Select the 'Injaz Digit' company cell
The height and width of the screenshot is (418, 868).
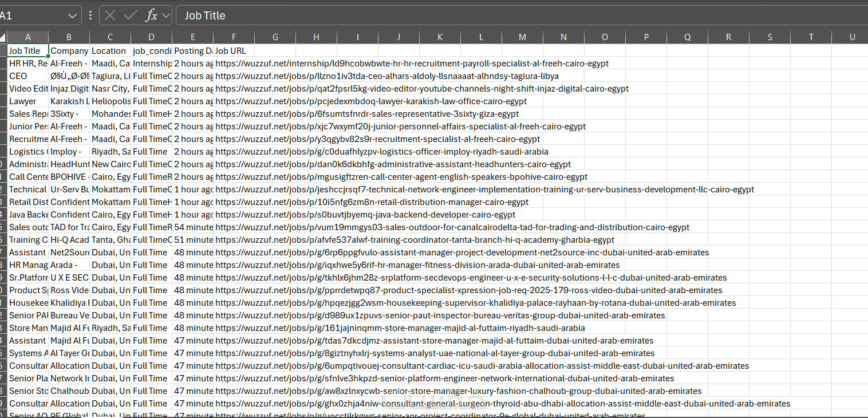pyautogui.click(x=69, y=88)
